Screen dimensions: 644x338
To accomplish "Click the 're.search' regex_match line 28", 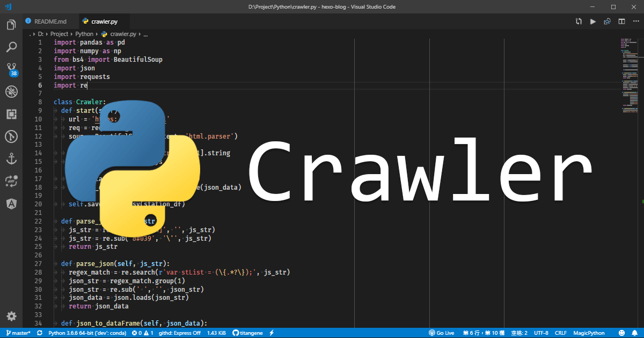I will (179, 272).
